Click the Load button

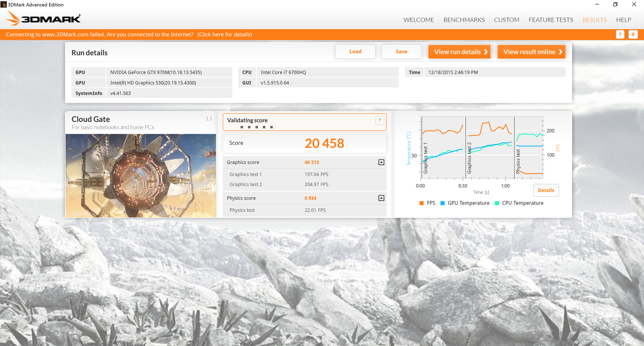click(x=355, y=52)
